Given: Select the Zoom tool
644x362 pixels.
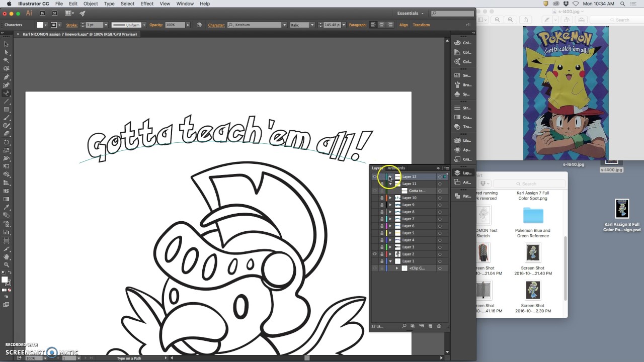Looking at the screenshot, I should tap(7, 264).
